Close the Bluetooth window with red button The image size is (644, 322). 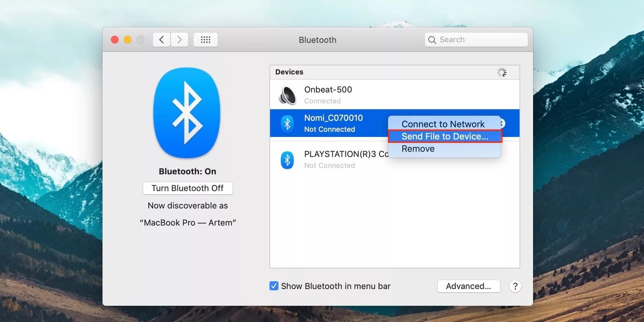[x=115, y=39]
